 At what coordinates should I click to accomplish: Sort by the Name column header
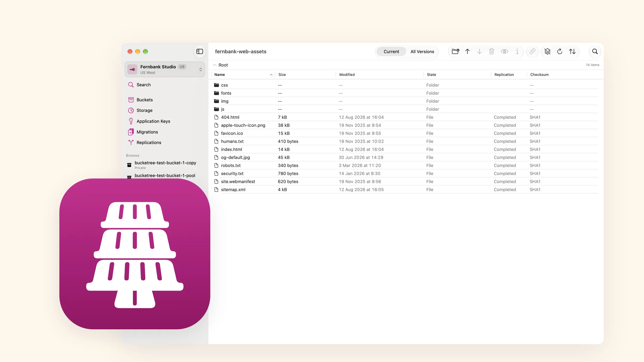[x=243, y=75]
